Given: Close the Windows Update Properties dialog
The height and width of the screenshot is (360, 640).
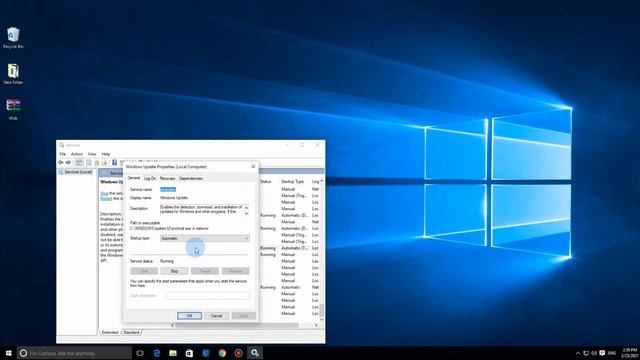Looking at the screenshot, I should click(x=253, y=167).
